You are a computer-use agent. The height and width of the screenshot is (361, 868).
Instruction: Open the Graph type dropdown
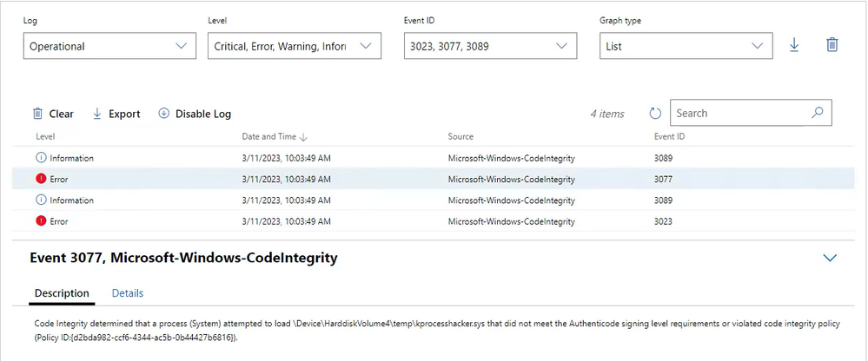(686, 46)
